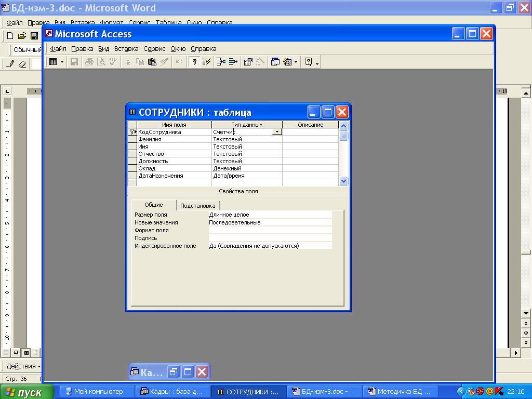Select the Отчество field name cell
The height and width of the screenshot is (399, 532).
click(174, 154)
